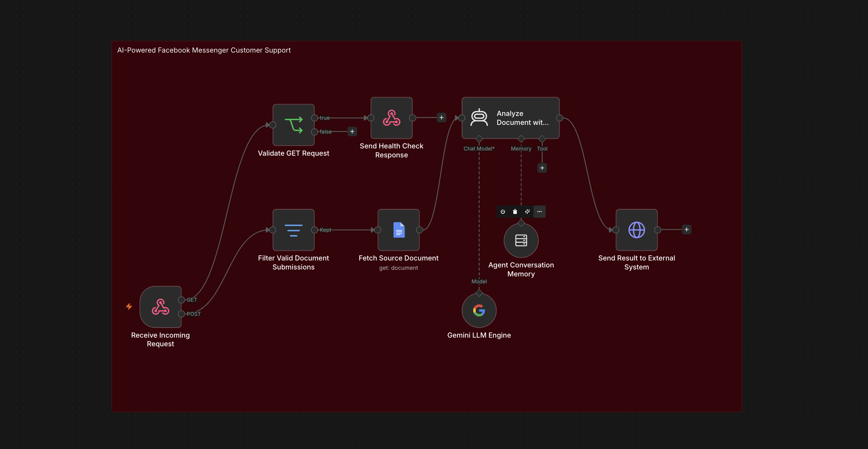Deactivate the memory node via its power icon
The height and width of the screenshot is (449, 868).
click(x=503, y=212)
